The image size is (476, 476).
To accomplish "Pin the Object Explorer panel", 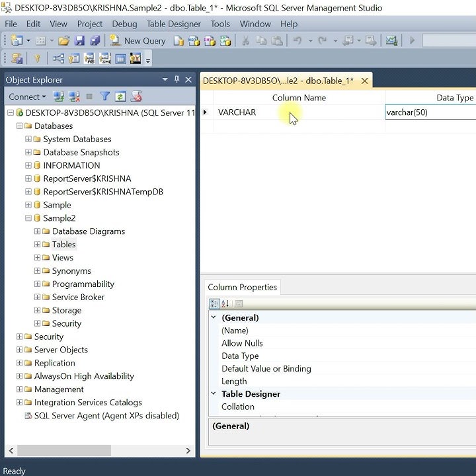I will coord(177,79).
